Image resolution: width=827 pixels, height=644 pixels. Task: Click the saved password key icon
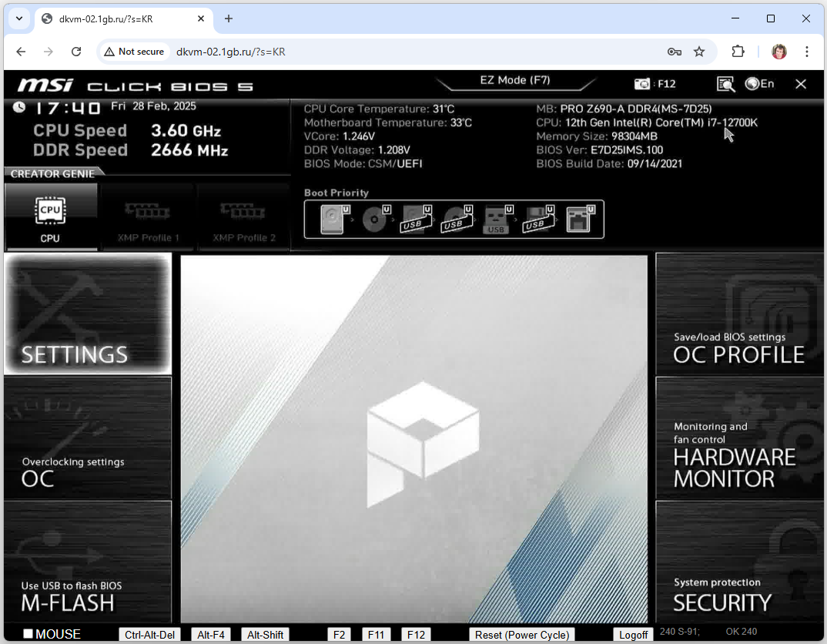pos(674,52)
